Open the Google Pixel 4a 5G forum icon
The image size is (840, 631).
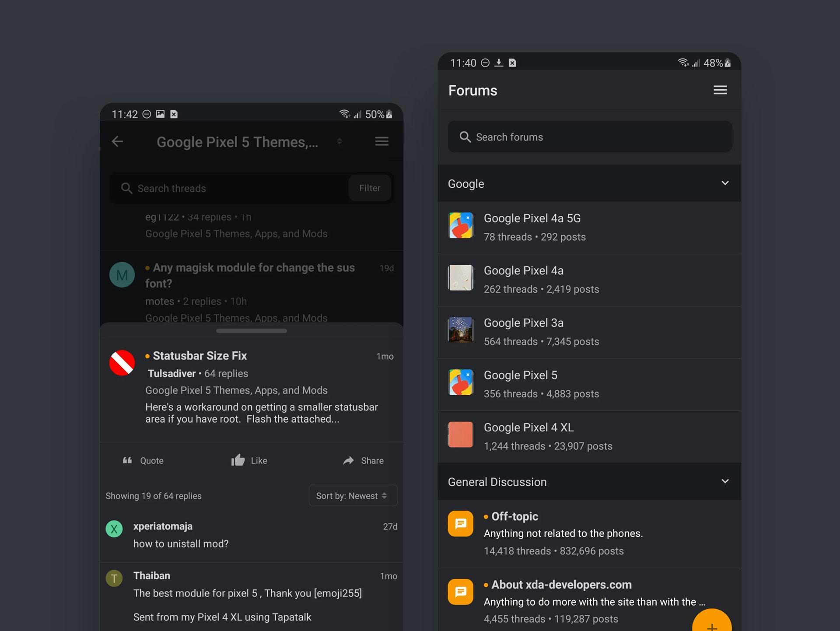[x=460, y=226]
